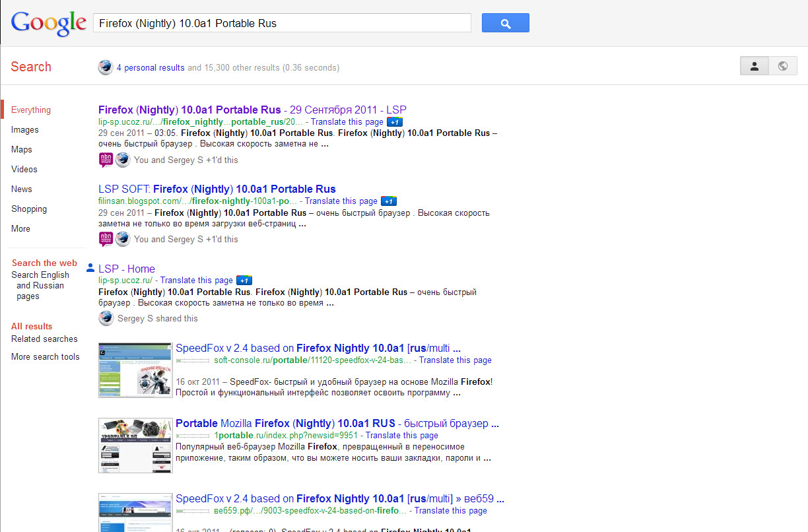Click nbn avatar under the first result
808x532 pixels.
click(x=106, y=160)
